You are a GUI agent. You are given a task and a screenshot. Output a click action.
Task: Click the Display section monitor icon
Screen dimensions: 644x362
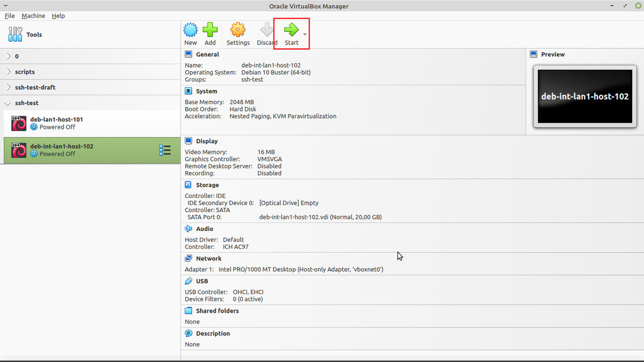tap(188, 141)
